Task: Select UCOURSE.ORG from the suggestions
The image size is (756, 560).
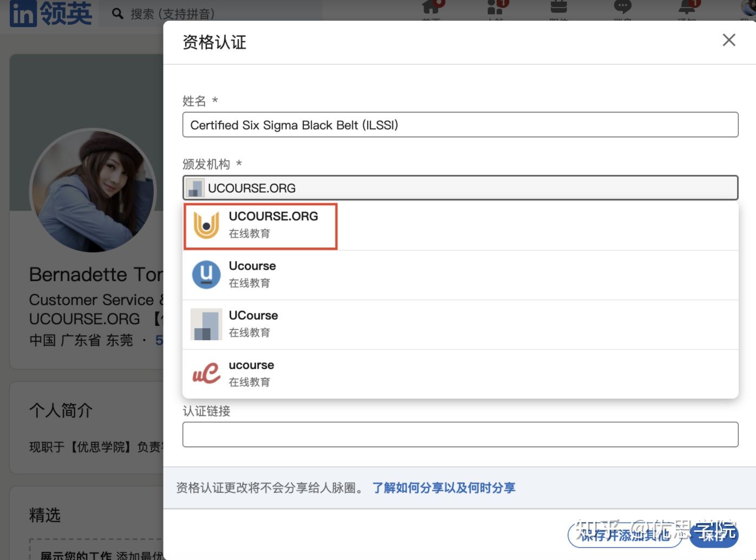Action: click(x=460, y=225)
